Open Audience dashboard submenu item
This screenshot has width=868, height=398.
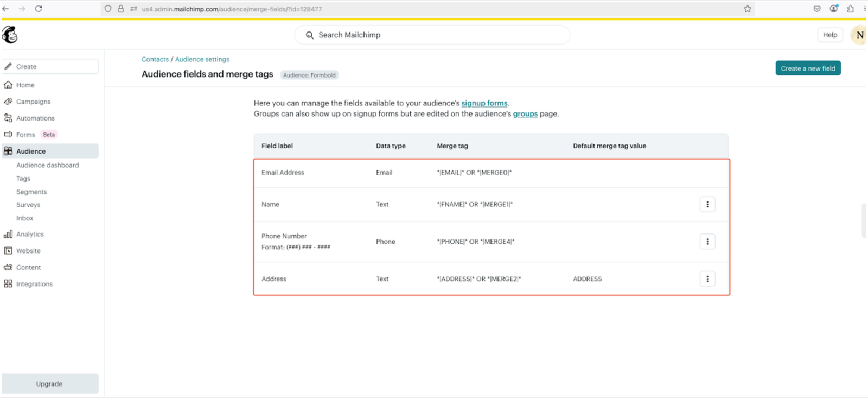point(47,165)
